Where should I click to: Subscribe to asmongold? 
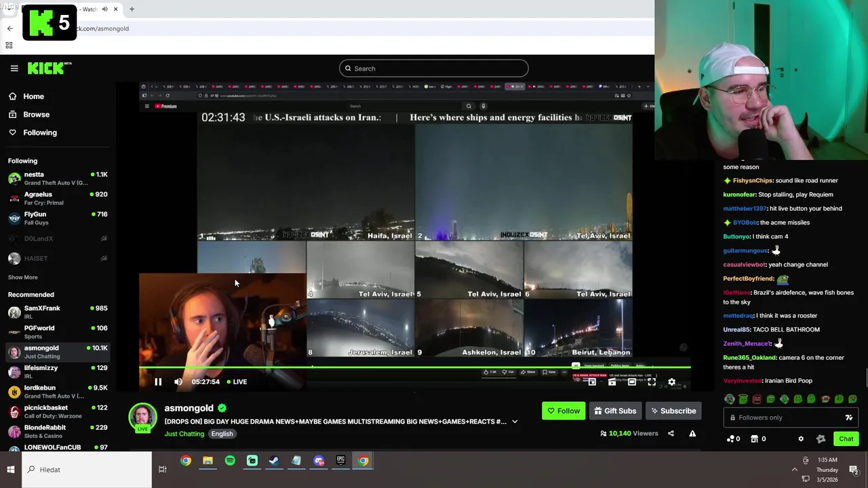[x=673, y=411]
